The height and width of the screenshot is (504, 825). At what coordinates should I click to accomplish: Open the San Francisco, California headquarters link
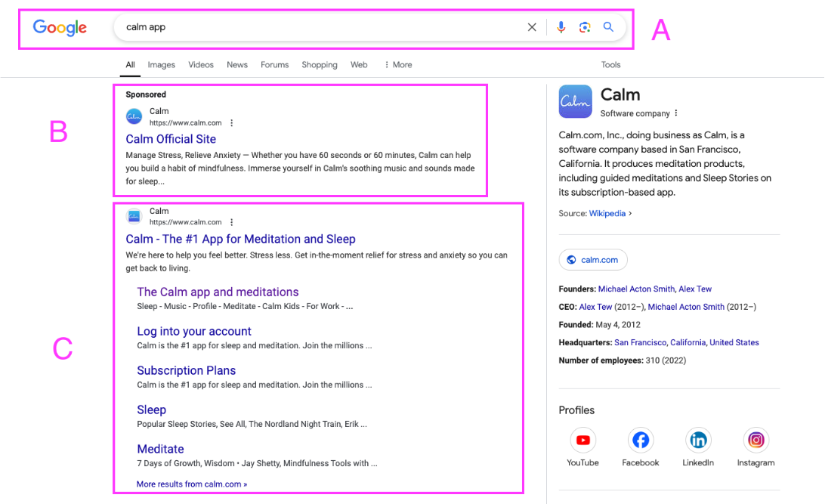687,342
